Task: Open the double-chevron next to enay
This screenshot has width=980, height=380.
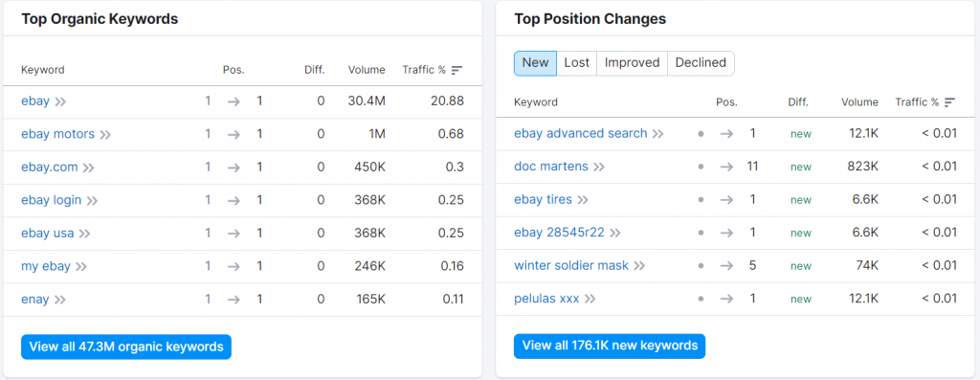Action: pos(59,300)
